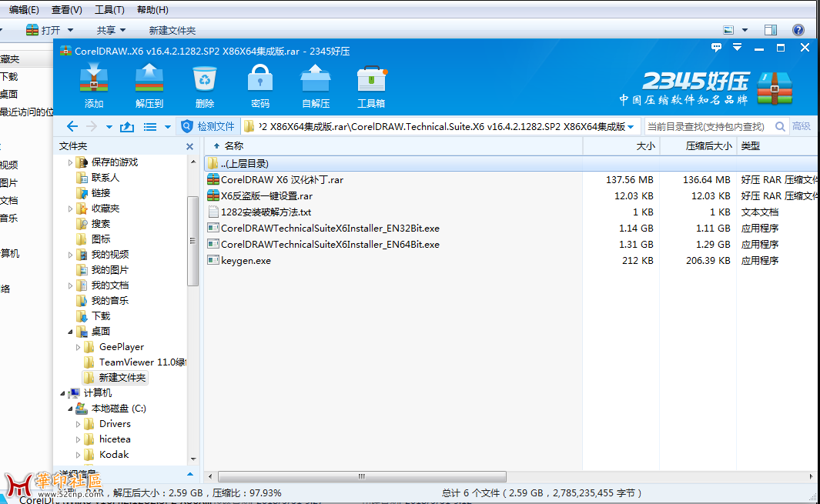The image size is (820, 504).
Task: Close the 文件夹 folder pane
Action: [190, 146]
